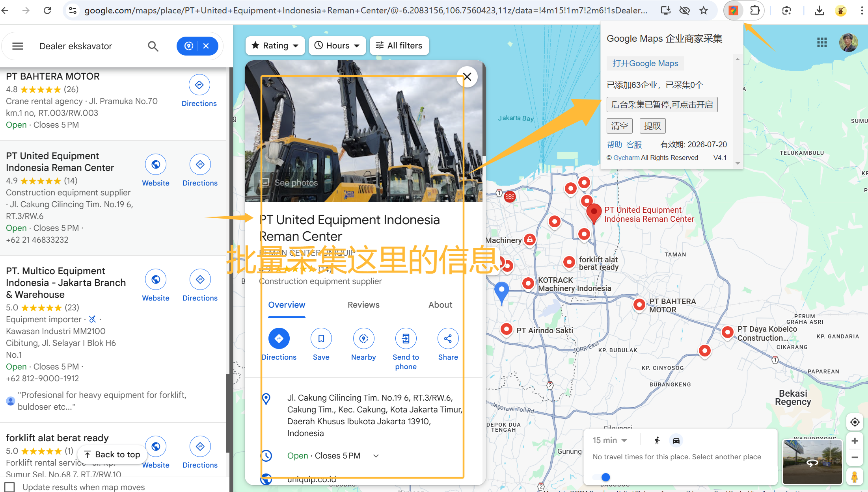Click 打开Google Maps link in extension popup

(645, 63)
